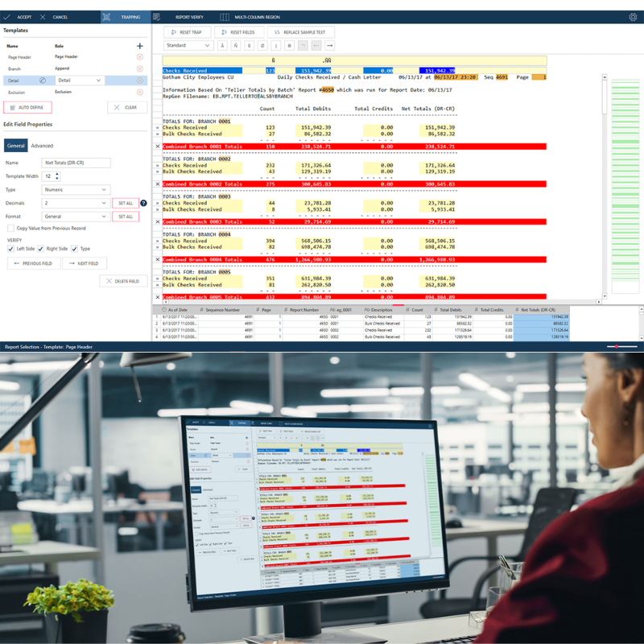Click the Name field containing Net Totals
Image resolution: width=644 pixels, height=644 pixels.
pyautogui.click(x=76, y=163)
